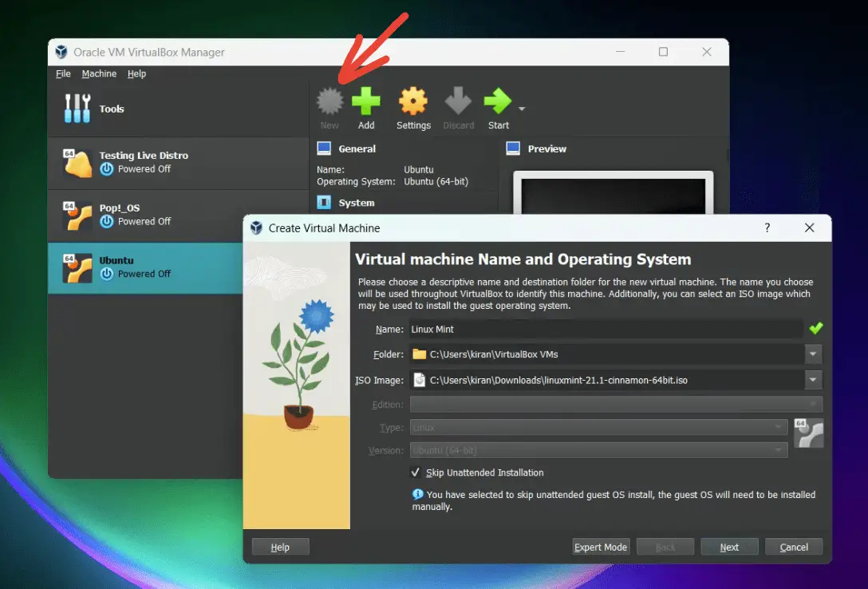Expand the ISO Image dropdown
868x589 pixels.
(x=813, y=380)
